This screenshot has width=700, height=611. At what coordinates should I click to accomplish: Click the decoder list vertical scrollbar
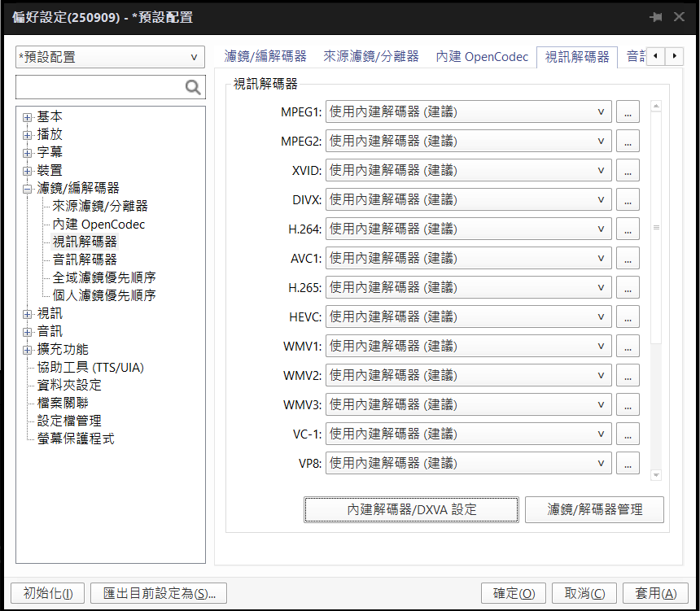[x=656, y=285]
